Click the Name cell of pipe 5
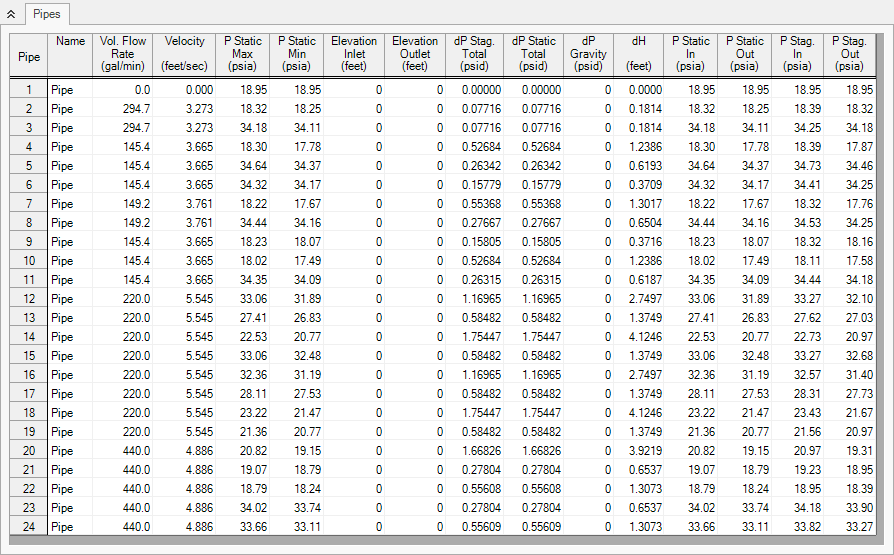 pyautogui.click(x=71, y=166)
